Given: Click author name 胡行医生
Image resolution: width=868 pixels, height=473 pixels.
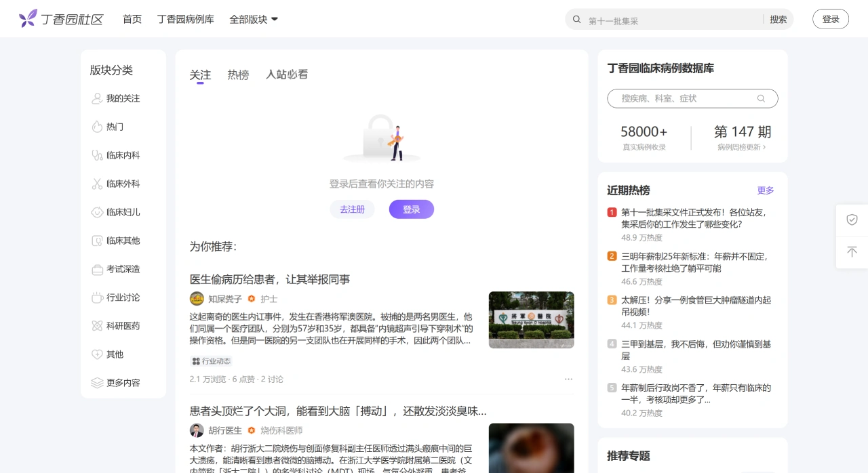Looking at the screenshot, I should click(x=225, y=430).
